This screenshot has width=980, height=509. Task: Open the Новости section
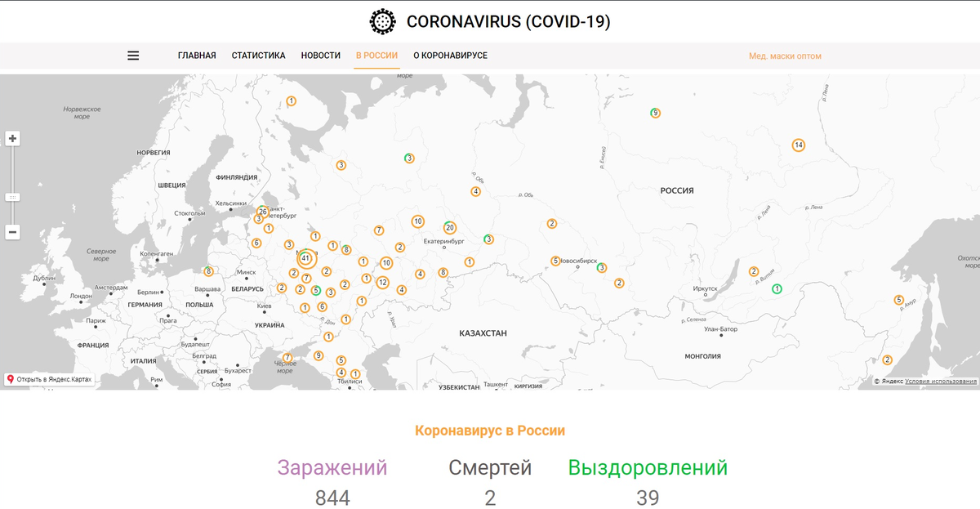pyautogui.click(x=321, y=56)
